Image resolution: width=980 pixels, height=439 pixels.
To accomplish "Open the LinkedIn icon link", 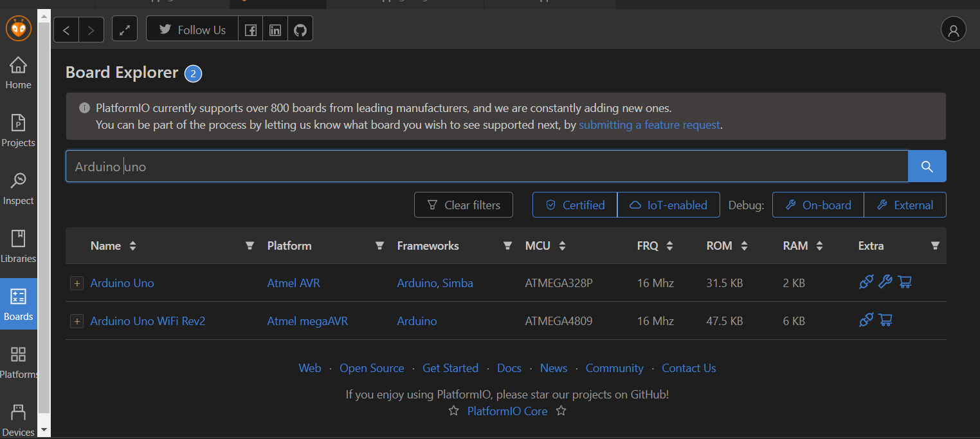I will [275, 30].
